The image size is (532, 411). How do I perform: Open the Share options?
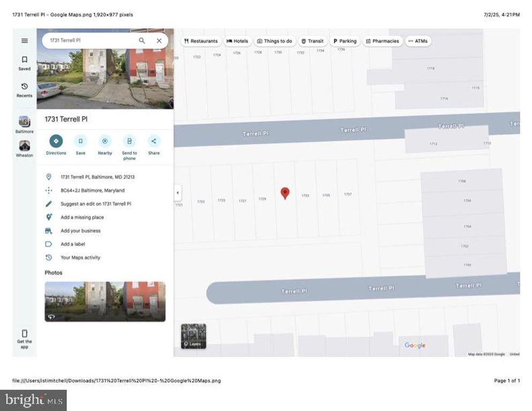coord(154,142)
